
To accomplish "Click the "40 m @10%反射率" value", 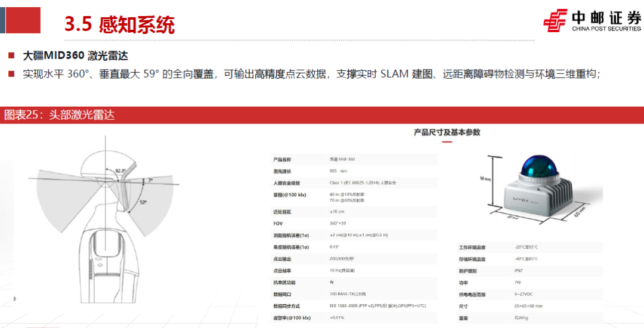I will [x=346, y=194].
